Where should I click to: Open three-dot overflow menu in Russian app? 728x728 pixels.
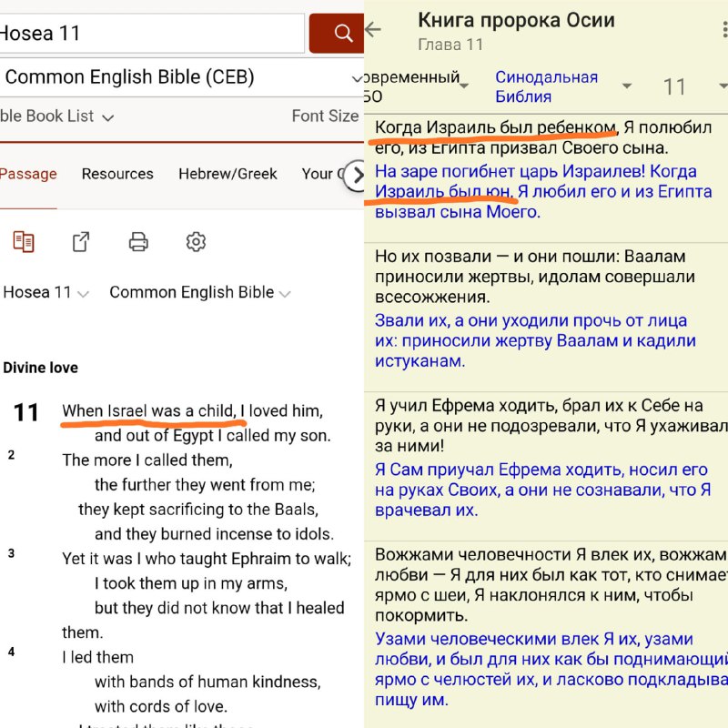click(x=724, y=29)
